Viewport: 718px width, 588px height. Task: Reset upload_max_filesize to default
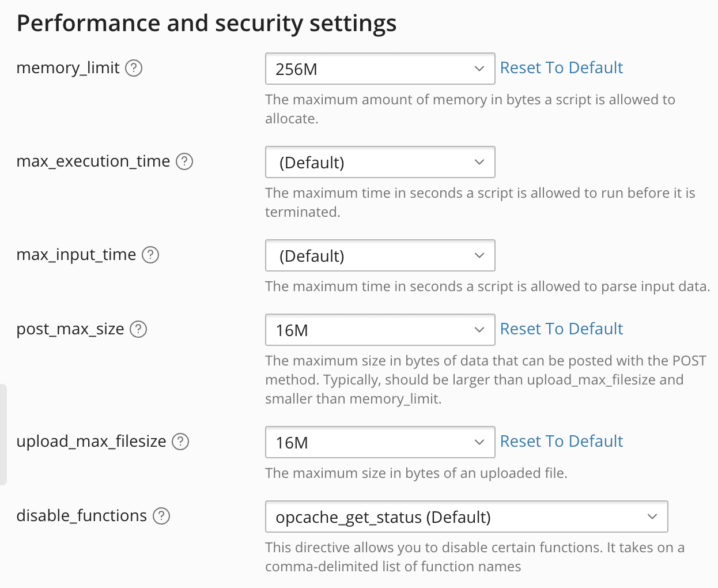pyautogui.click(x=561, y=442)
